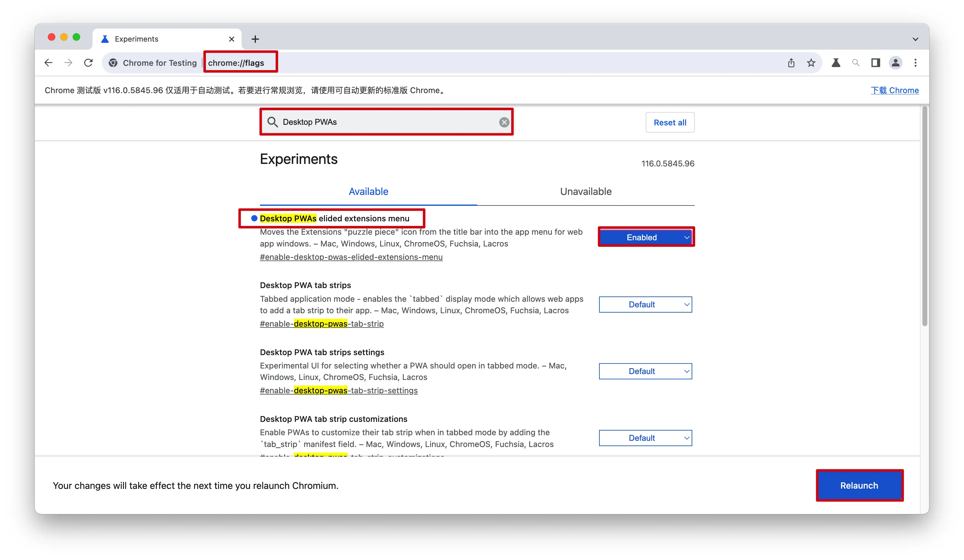Open the Enabled dropdown for elided extensions menu
The width and height of the screenshot is (964, 560).
pyautogui.click(x=645, y=237)
